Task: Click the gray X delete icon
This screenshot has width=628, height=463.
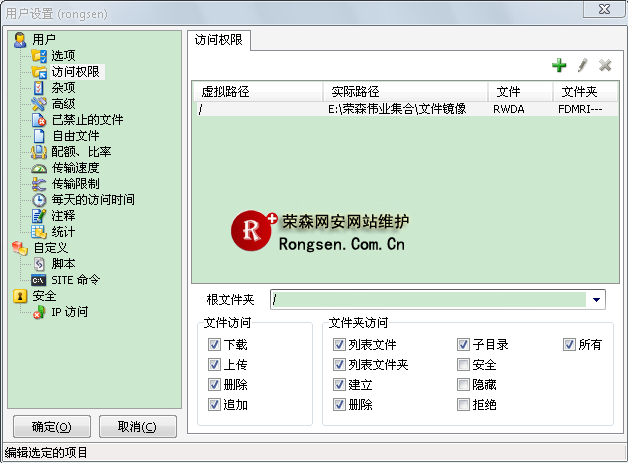Action: 605,65
